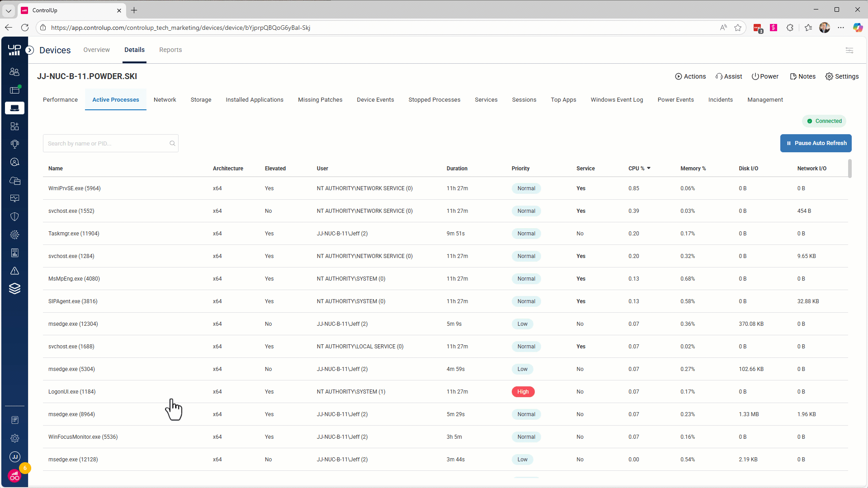Open the Power menu
Screen dimensions: 868x488
pos(765,76)
